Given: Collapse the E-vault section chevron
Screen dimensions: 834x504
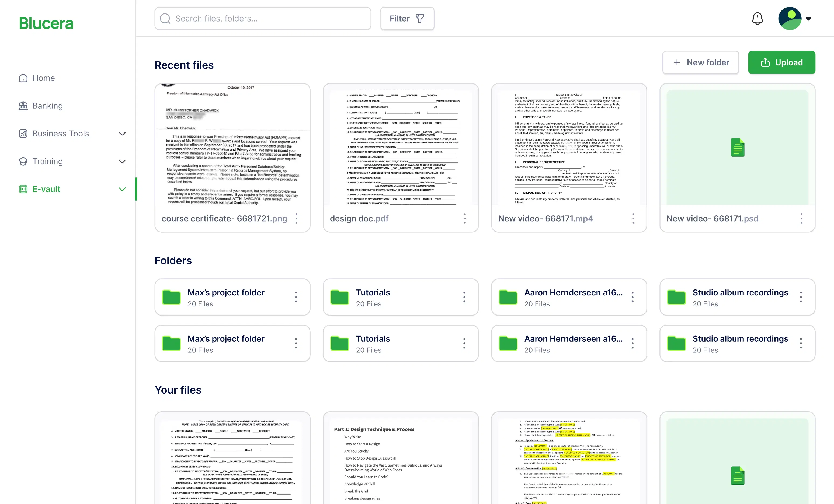Looking at the screenshot, I should (122, 189).
